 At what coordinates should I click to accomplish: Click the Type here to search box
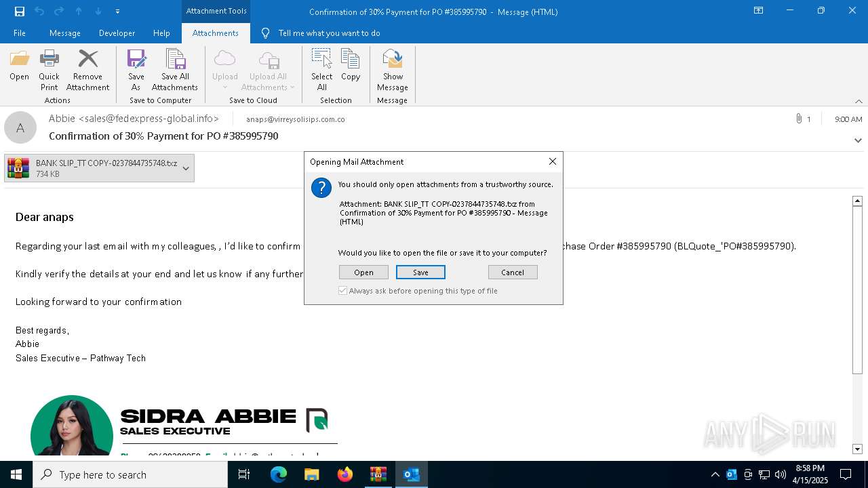[130, 474]
